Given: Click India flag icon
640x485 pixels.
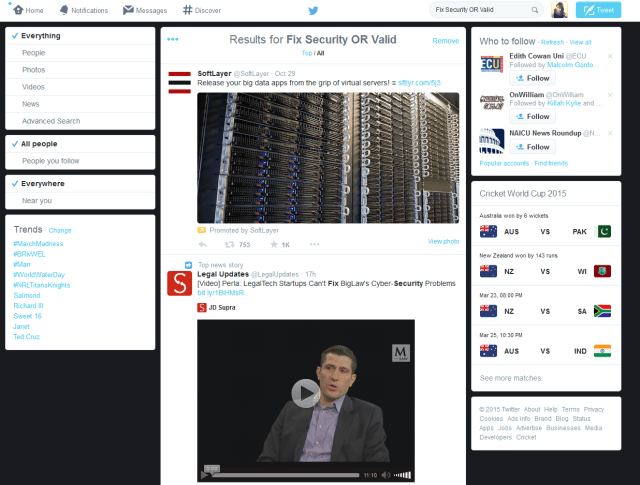Looking at the screenshot, I should click(602, 351).
